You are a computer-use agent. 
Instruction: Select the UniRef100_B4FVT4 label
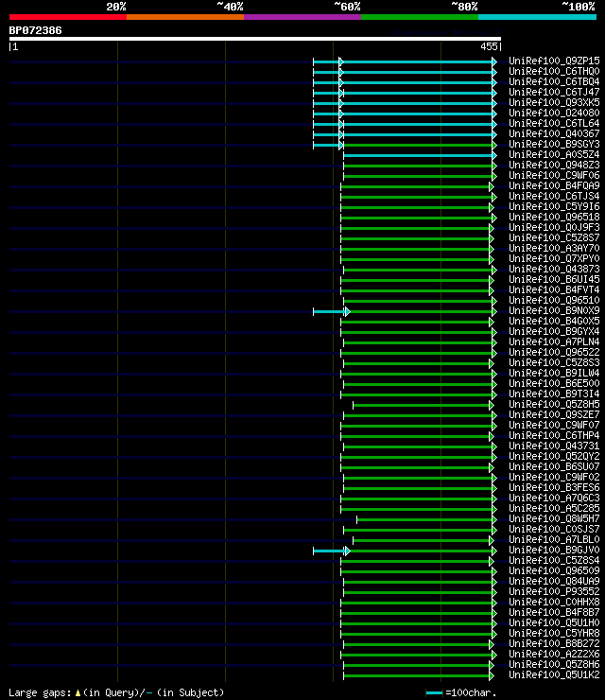click(x=554, y=289)
